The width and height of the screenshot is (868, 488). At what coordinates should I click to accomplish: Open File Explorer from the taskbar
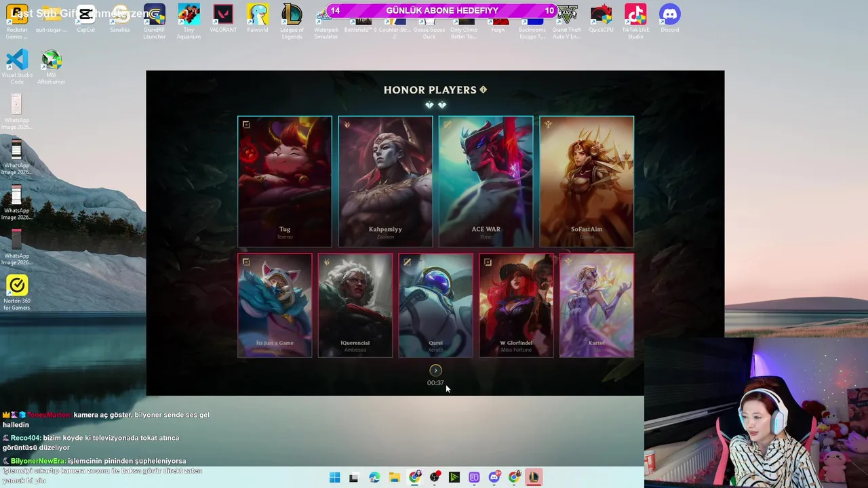click(394, 477)
